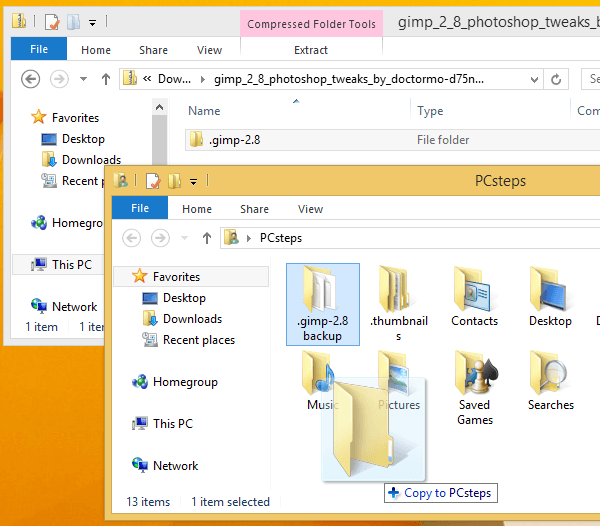Select the .thumbnails folder
Viewport: 600px width, 526px height.
399,304
